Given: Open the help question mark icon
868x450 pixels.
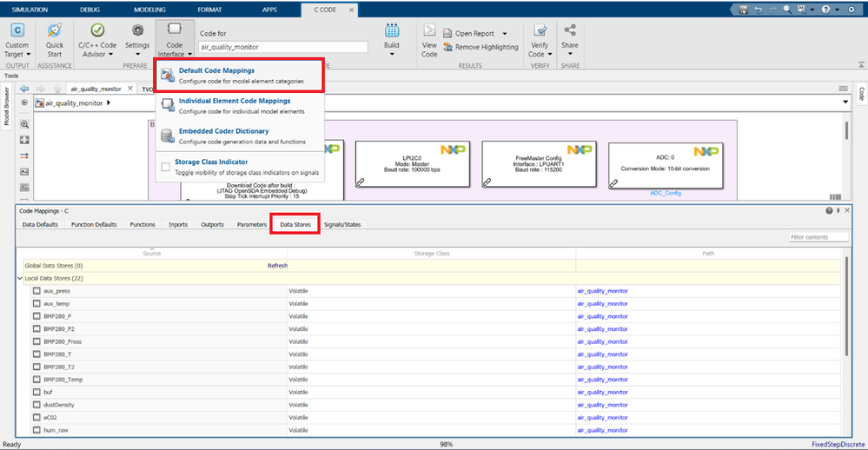Looking at the screenshot, I should point(825,10).
